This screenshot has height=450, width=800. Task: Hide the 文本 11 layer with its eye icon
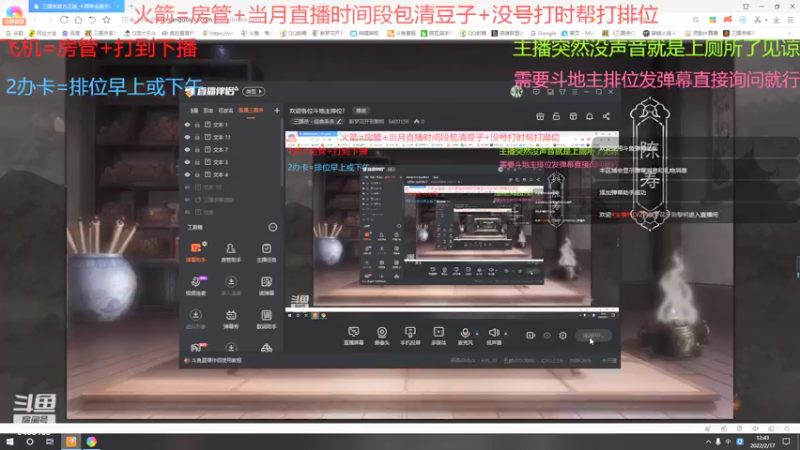click(187, 137)
